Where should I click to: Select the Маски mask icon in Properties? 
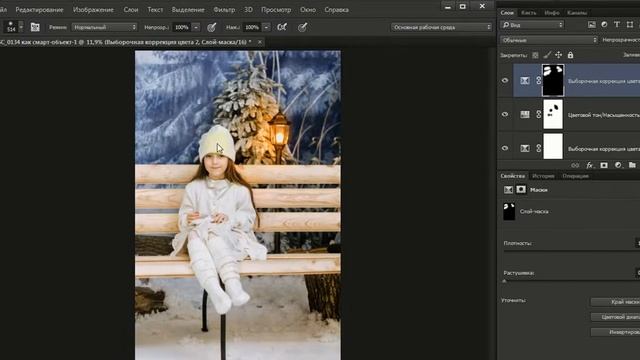click(x=521, y=190)
